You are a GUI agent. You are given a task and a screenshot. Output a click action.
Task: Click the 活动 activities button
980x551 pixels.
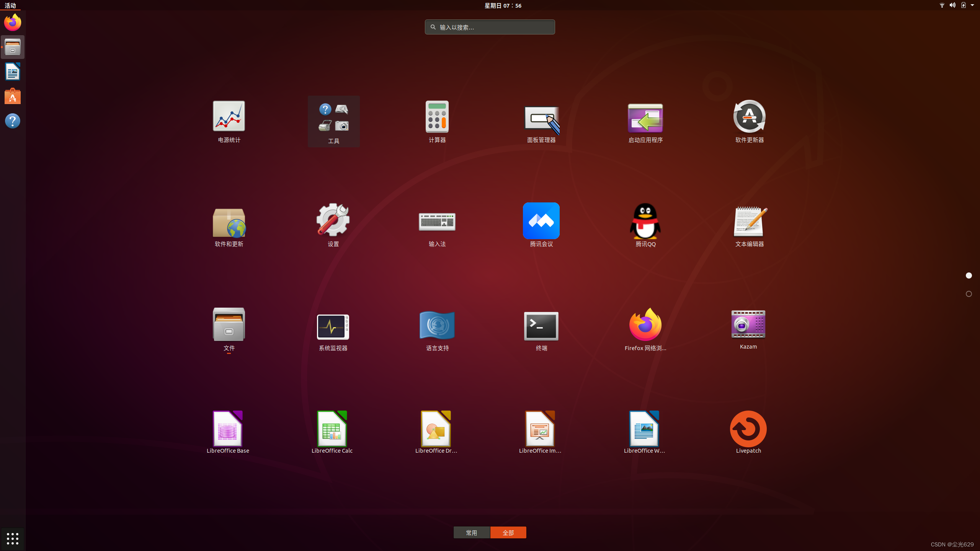pos(10,5)
